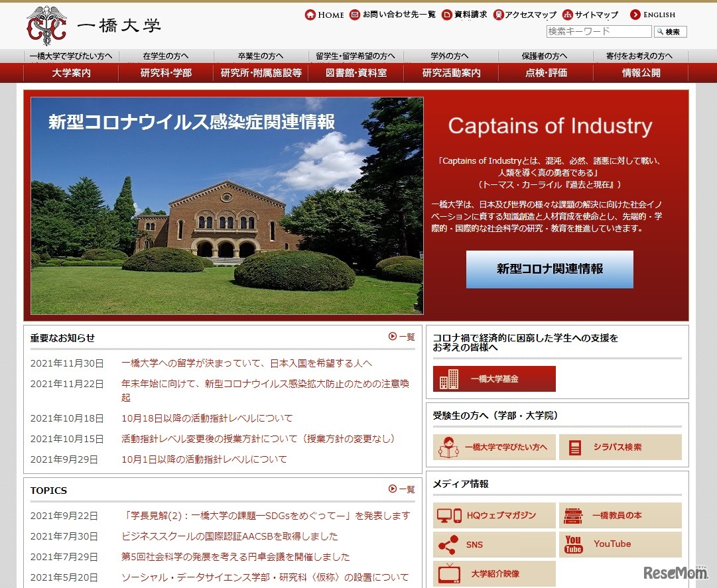Click the campus building banner image
This screenshot has width=717, height=588.
tap(227, 206)
